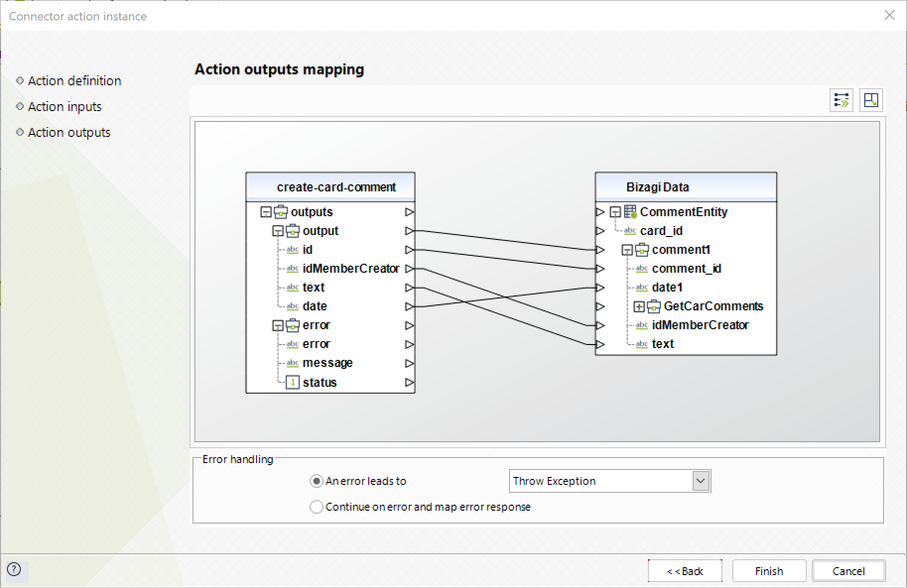This screenshot has width=907, height=588.
Task: Click input arrow of CommentEntity row
Action: click(x=600, y=212)
